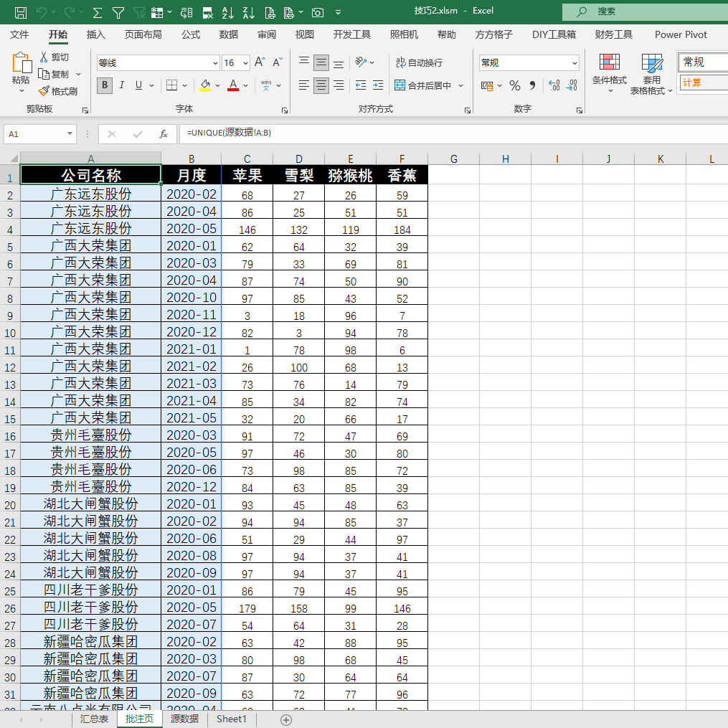Select the 计算 cell style
The width and height of the screenshot is (728, 728).
tap(702, 82)
